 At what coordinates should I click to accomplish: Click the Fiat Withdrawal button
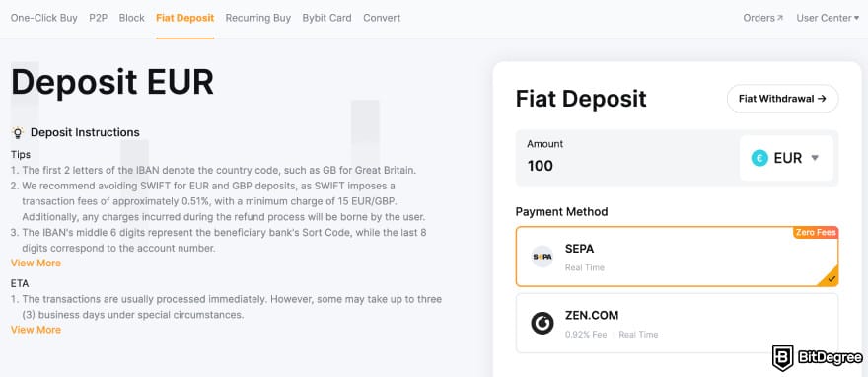click(782, 99)
